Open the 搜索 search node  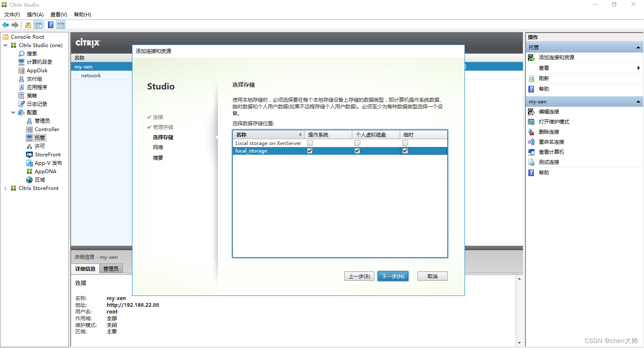pyautogui.click(x=32, y=54)
